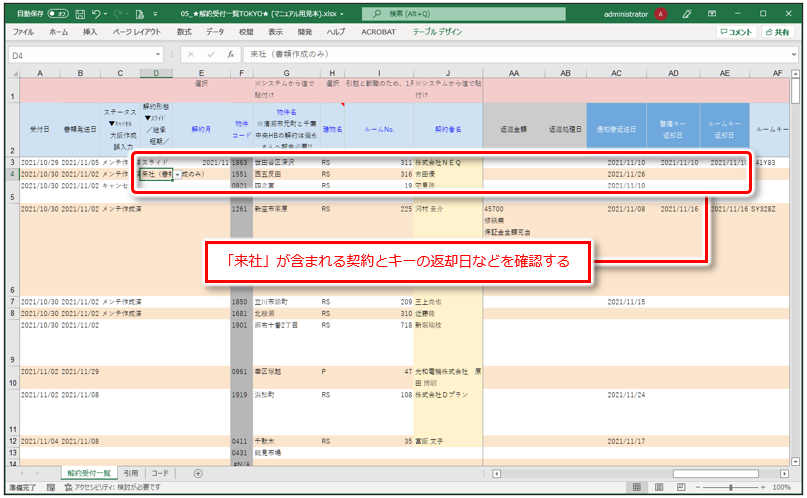The image size is (807, 498).
Task: Expand the formula bar chevron
Action: (x=794, y=54)
